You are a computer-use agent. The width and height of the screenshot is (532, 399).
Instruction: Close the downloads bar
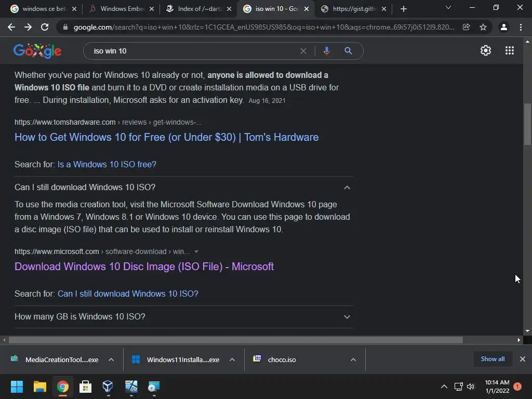click(523, 359)
